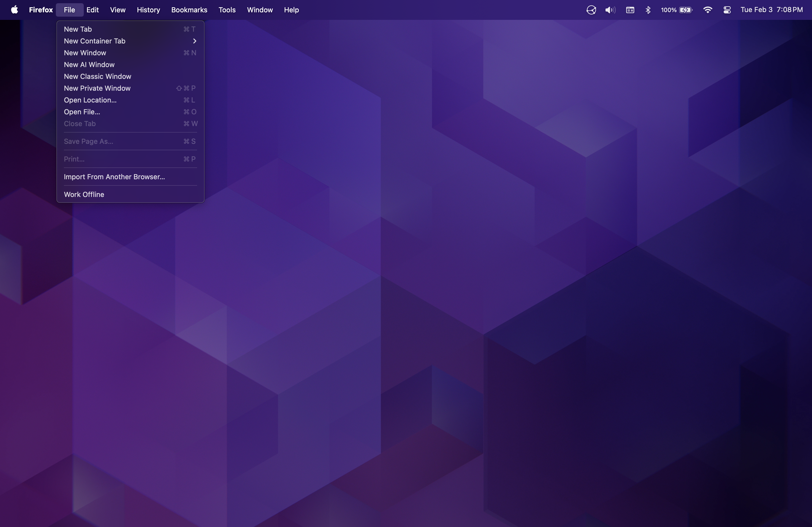Open the Apple menu icon
812x527 pixels.
click(14, 10)
